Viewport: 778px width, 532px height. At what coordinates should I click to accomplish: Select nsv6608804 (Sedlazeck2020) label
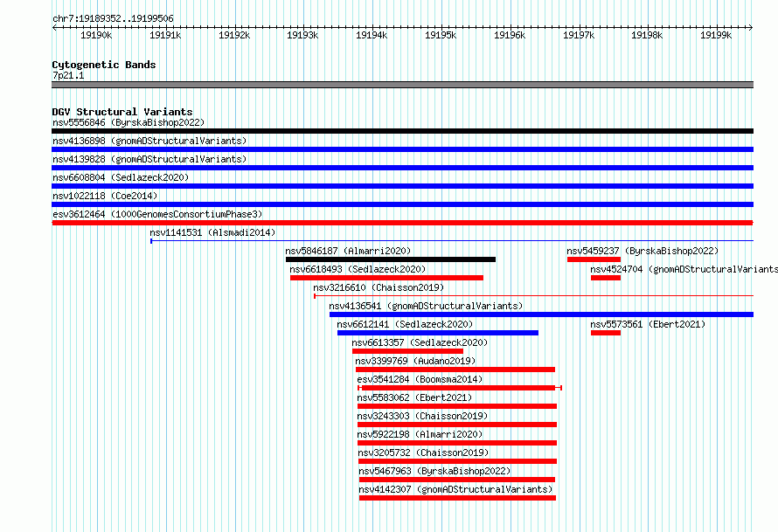(x=121, y=177)
